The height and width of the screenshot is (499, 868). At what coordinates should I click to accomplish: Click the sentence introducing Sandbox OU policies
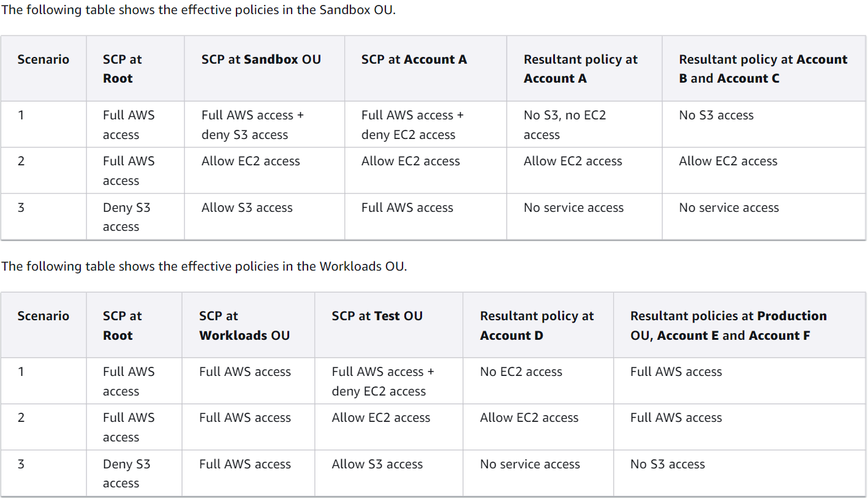coord(198,10)
